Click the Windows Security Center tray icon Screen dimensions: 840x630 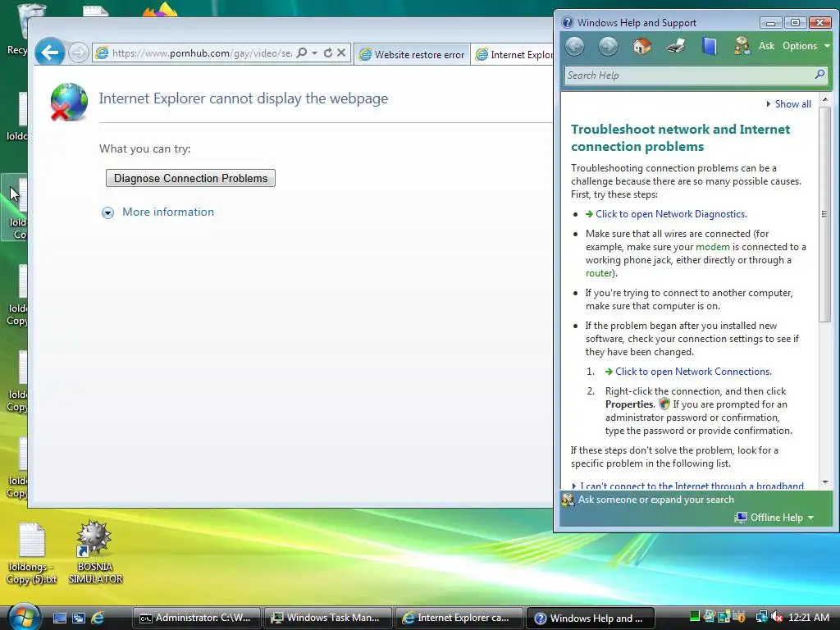coord(739,617)
